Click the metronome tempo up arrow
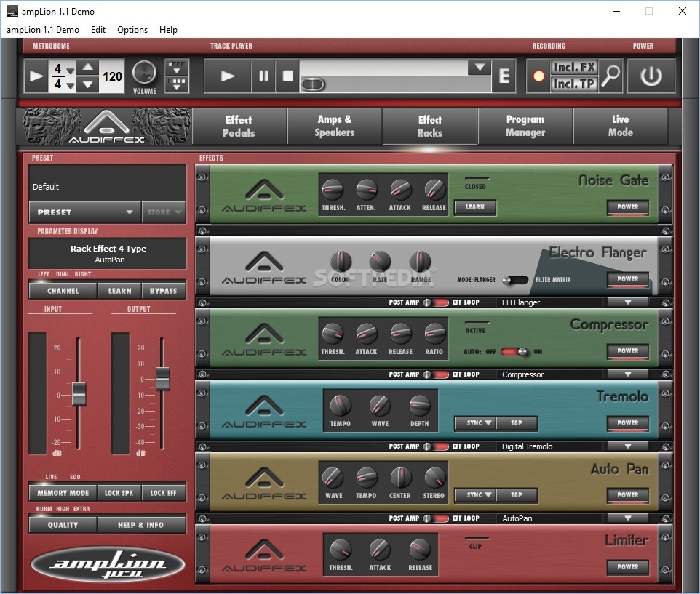 click(88, 68)
